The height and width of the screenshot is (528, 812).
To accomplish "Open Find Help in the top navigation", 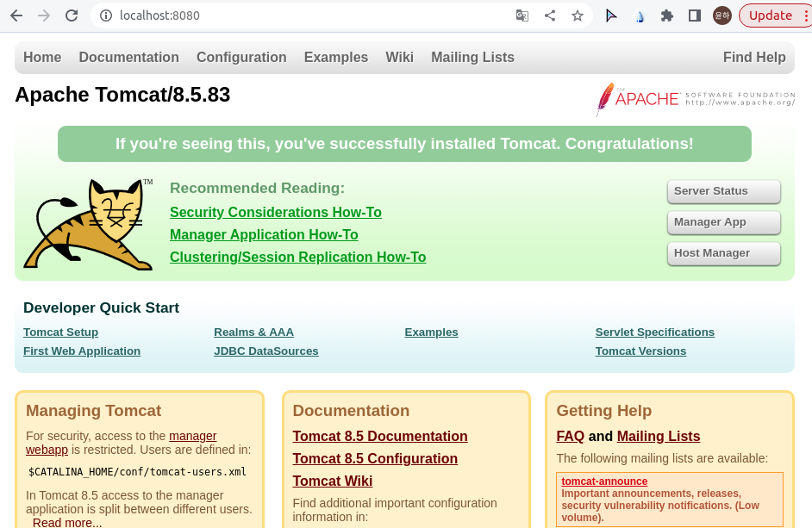I will pyautogui.click(x=754, y=57).
